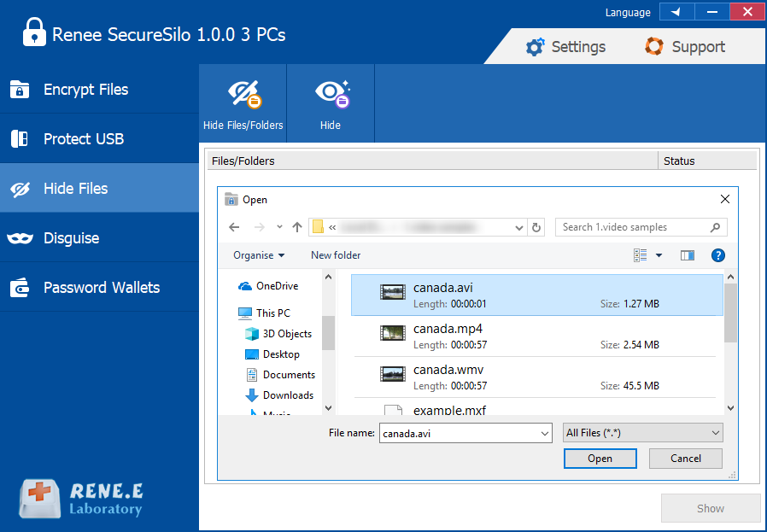Toggle the preview pane
Image resolution: width=767 pixels, height=532 pixels.
click(688, 255)
